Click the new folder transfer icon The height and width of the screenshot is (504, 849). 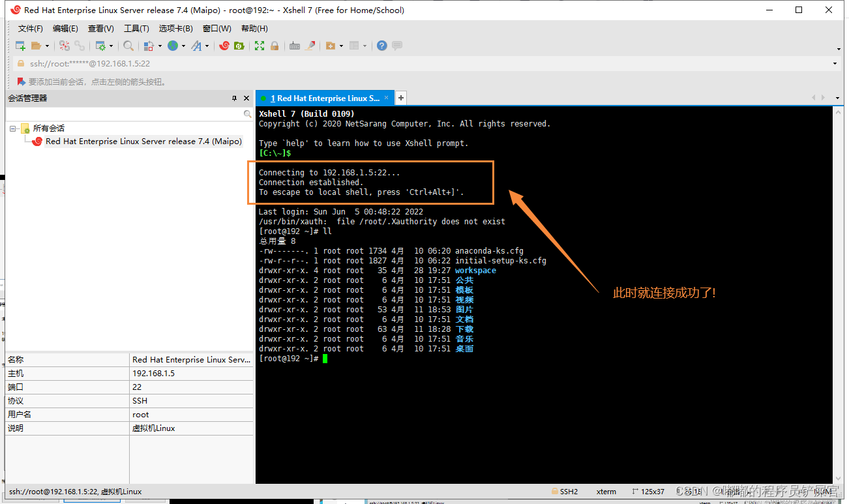tap(331, 46)
